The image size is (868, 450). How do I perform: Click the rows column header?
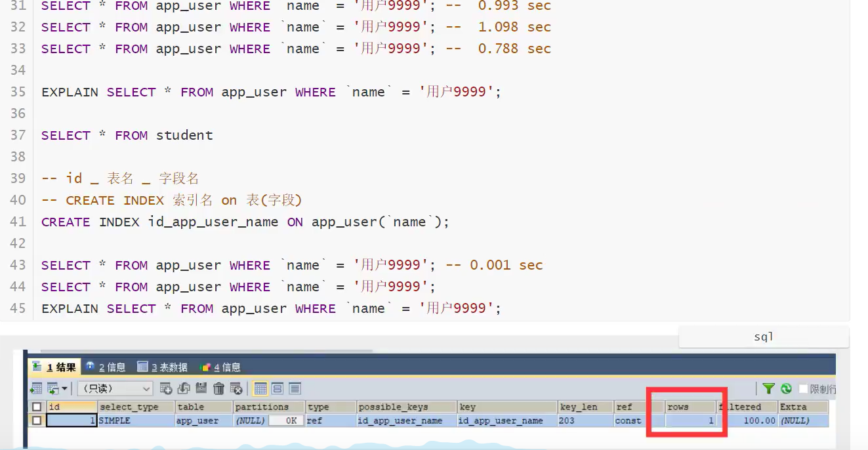click(690, 407)
